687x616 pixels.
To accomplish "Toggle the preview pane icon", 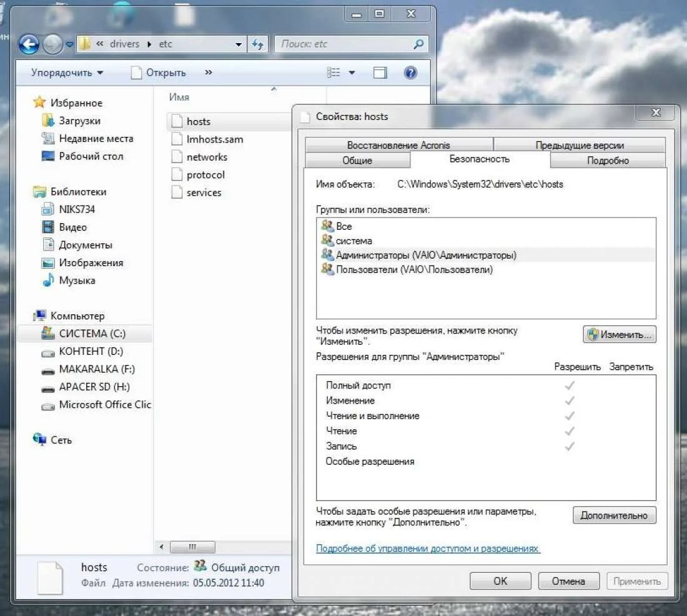I will 380,73.
